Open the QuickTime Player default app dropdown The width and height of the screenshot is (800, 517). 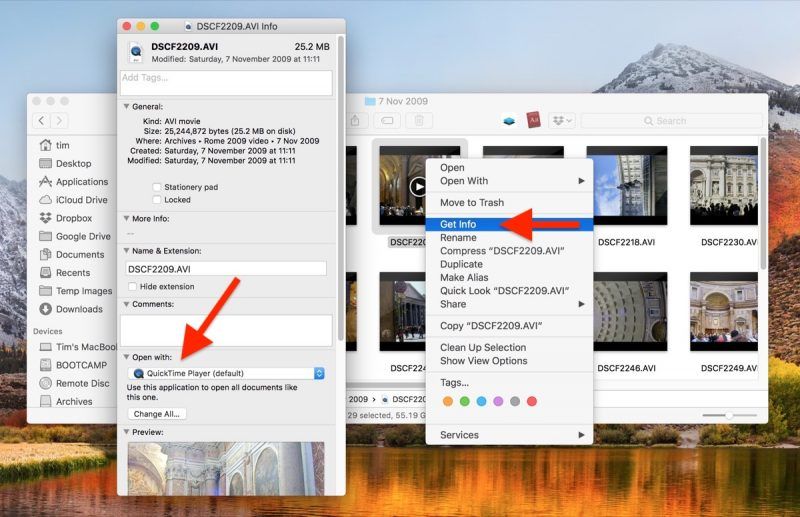tap(227, 373)
